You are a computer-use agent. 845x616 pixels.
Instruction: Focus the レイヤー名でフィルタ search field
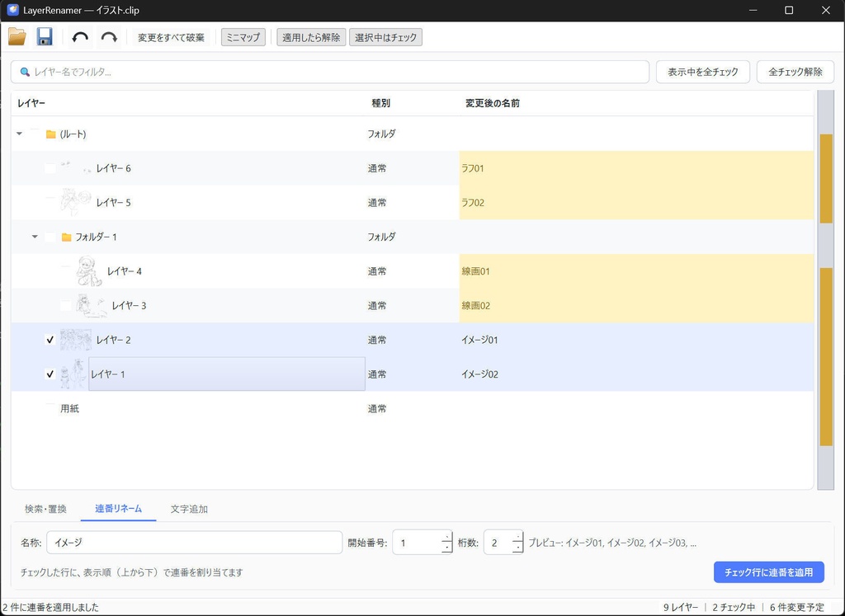(x=330, y=72)
